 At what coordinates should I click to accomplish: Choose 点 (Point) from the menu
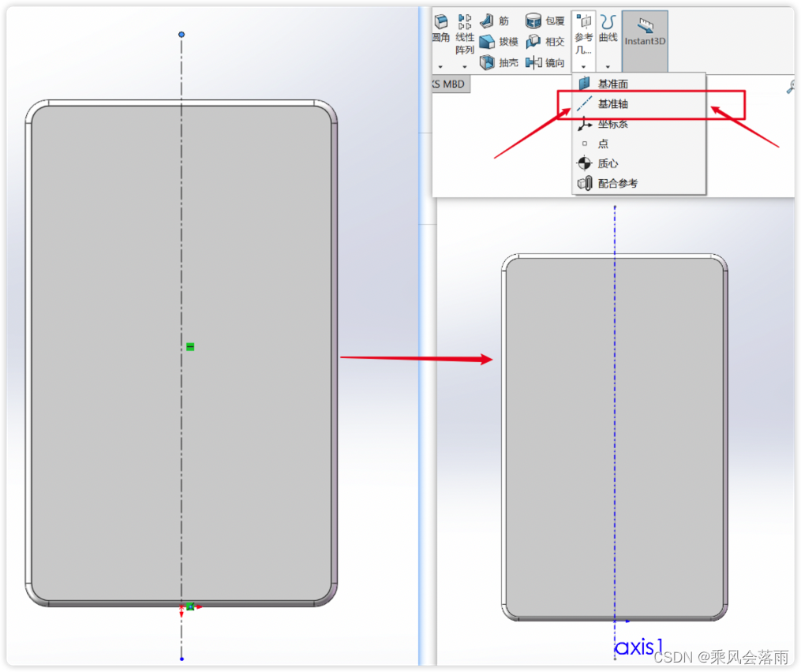tap(639, 144)
